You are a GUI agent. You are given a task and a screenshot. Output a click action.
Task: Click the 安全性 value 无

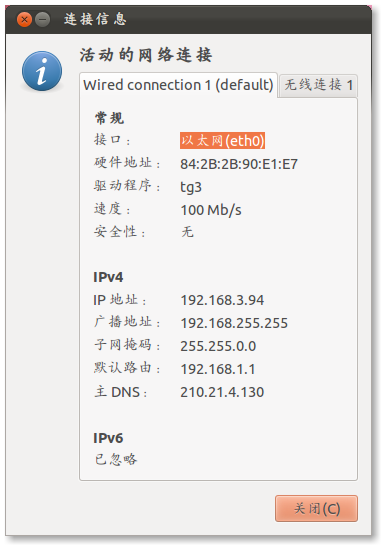coord(187,232)
